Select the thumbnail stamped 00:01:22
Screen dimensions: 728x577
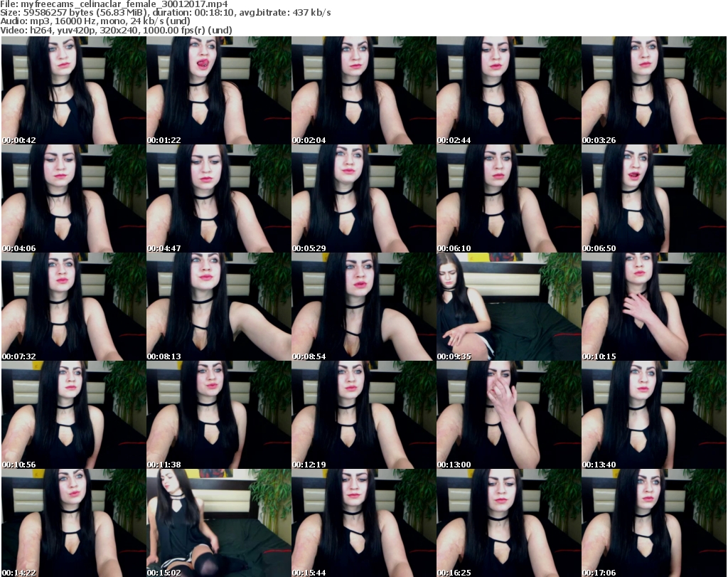(219, 90)
